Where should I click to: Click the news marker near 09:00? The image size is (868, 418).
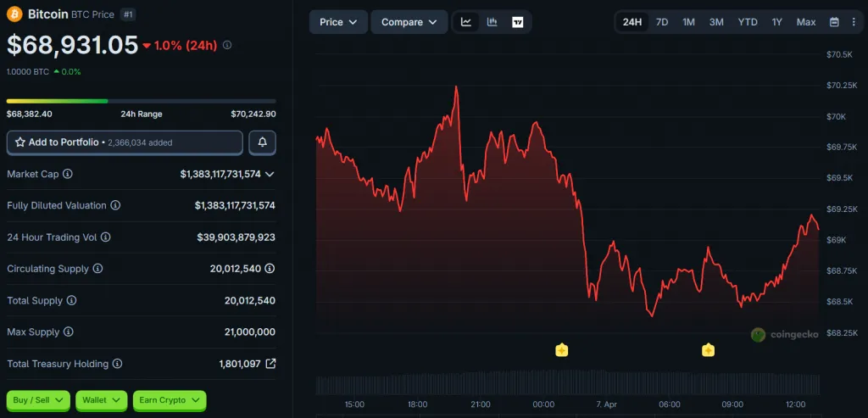pos(708,350)
